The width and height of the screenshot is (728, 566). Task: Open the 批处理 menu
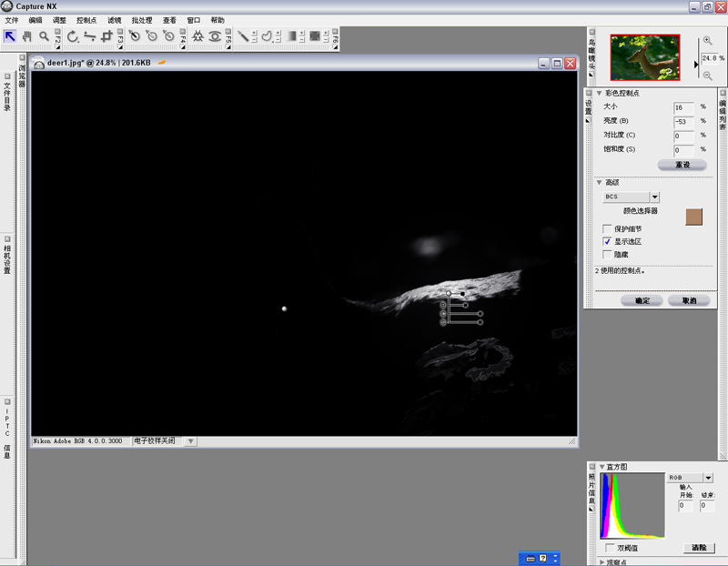(142, 20)
